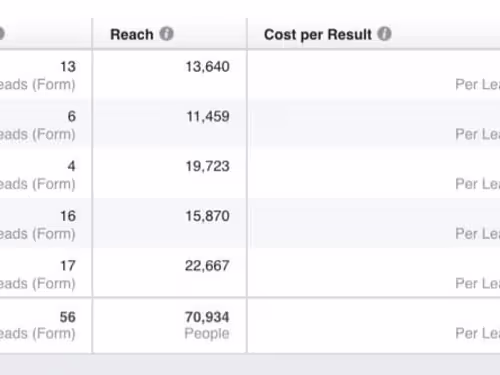The image size is (500, 375).
Task: Select the 19,723 reach value
Action: [x=207, y=166]
